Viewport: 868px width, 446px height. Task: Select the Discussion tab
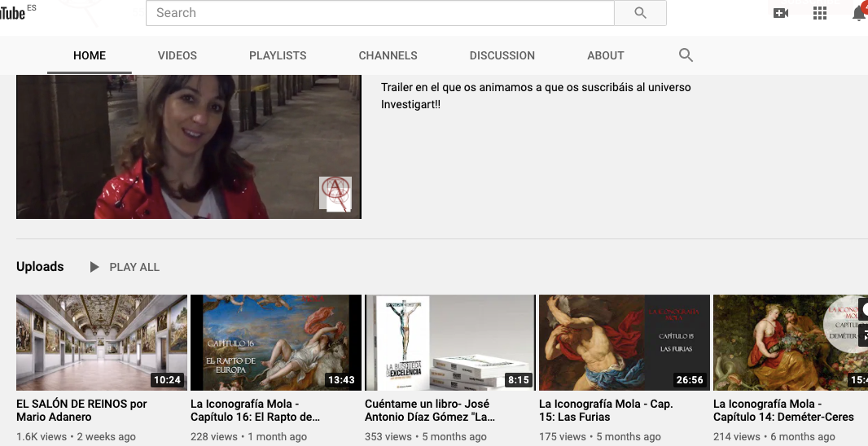point(502,55)
